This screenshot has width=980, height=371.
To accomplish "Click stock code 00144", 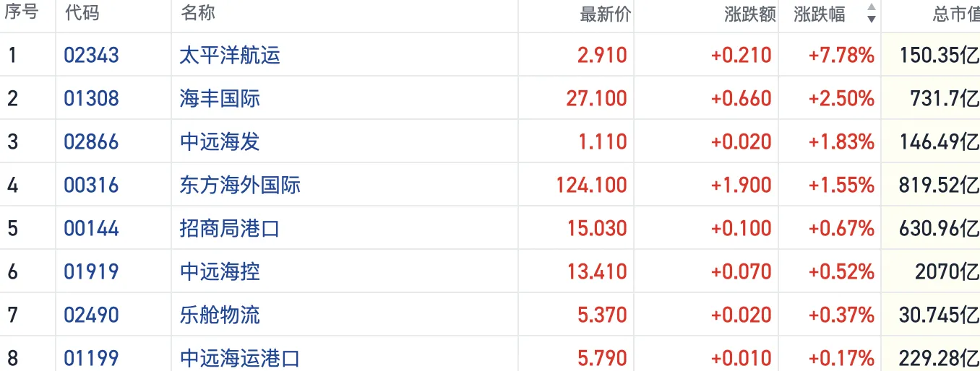I will 92,229.
